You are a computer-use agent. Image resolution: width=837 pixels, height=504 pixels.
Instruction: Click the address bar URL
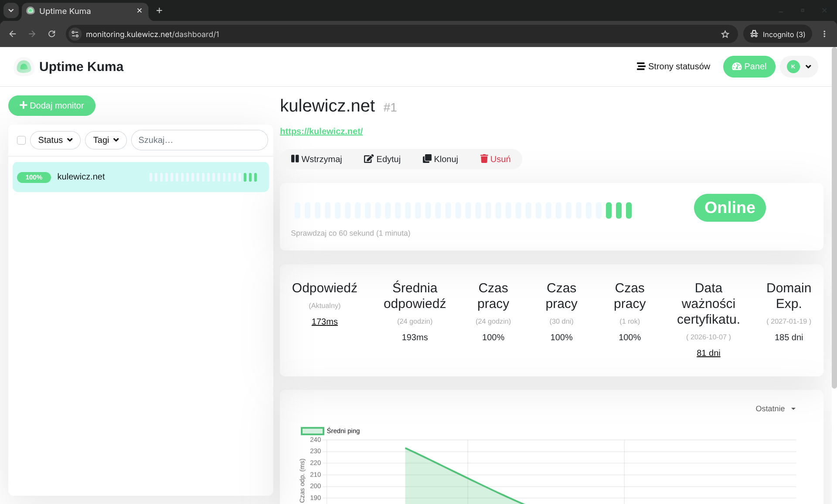click(x=153, y=34)
